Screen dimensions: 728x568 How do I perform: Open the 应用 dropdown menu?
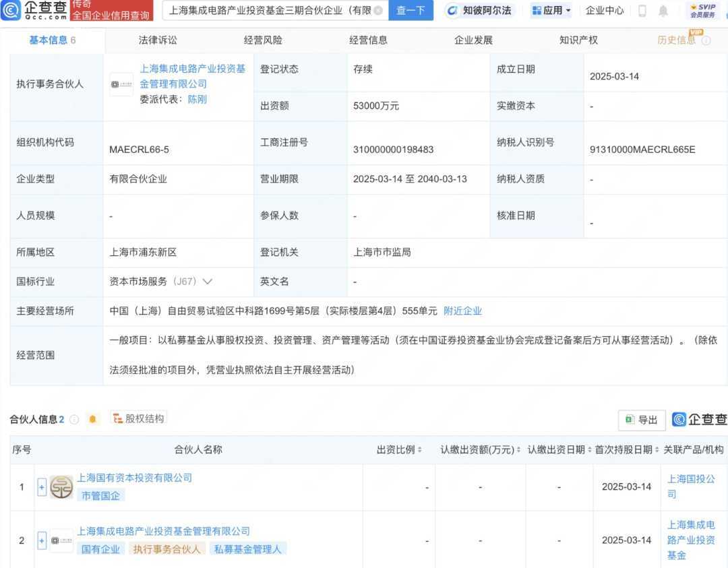(x=551, y=11)
